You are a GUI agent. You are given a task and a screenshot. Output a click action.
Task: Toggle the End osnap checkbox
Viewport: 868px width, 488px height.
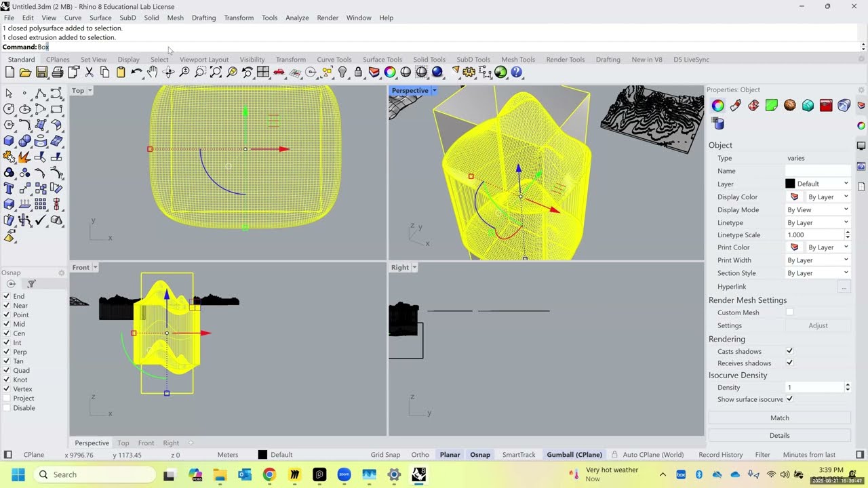pyautogui.click(x=7, y=296)
